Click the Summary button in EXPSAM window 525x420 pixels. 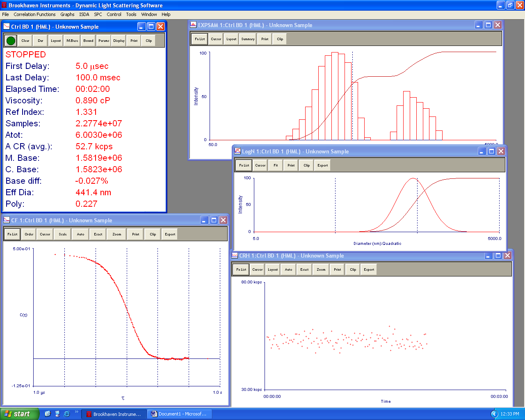pyautogui.click(x=248, y=39)
